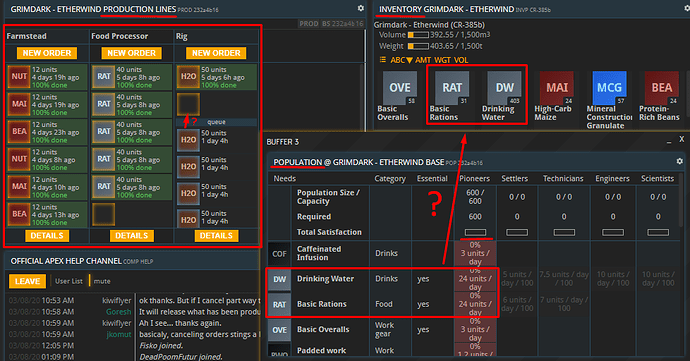The width and height of the screenshot is (690, 361).
Task: Sort inventory by AMT amount
Action: [x=423, y=60]
